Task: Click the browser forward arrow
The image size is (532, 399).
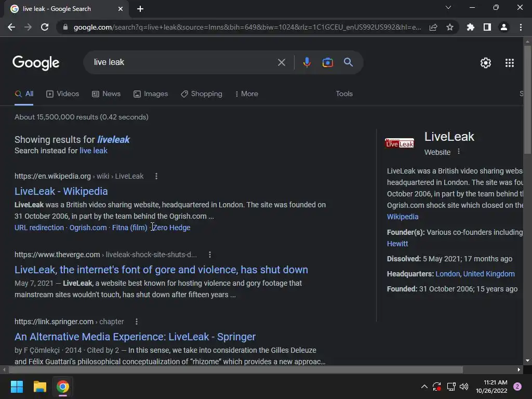Action: coord(28,27)
